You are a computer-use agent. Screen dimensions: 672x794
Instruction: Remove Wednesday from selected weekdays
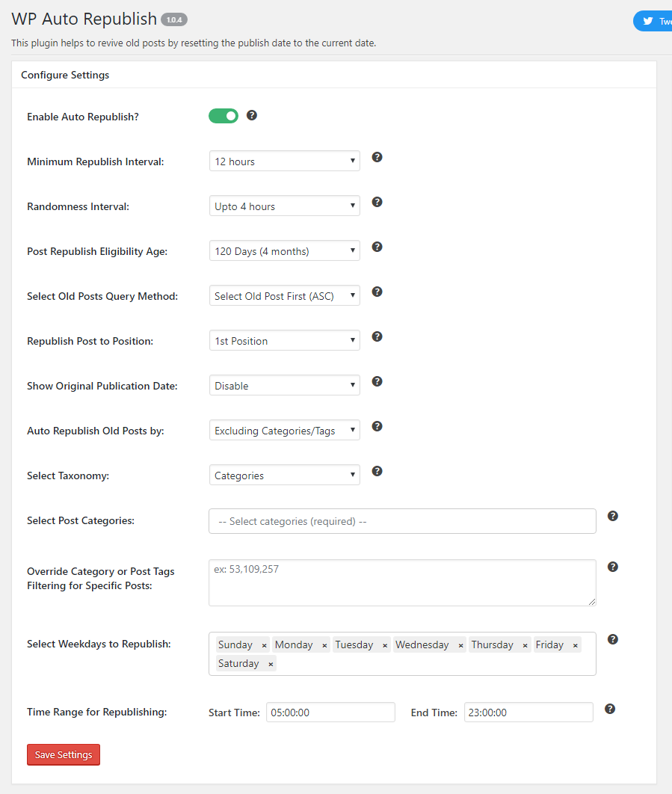460,645
